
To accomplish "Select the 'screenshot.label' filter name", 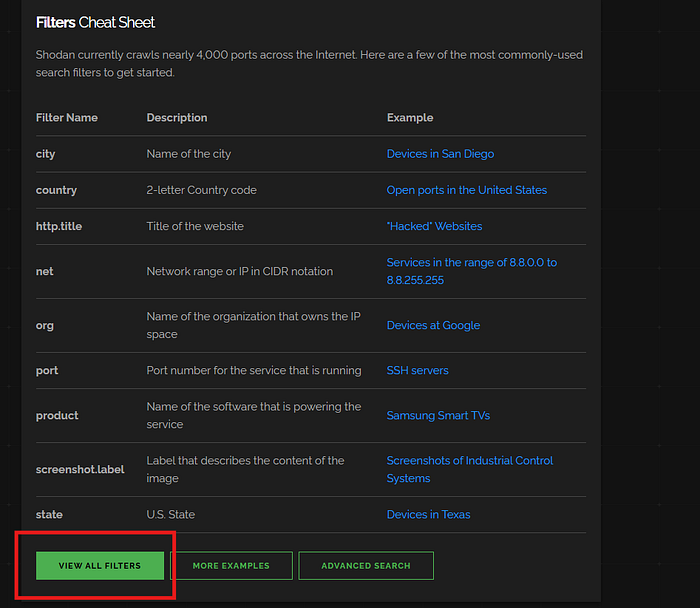I will (80, 470).
